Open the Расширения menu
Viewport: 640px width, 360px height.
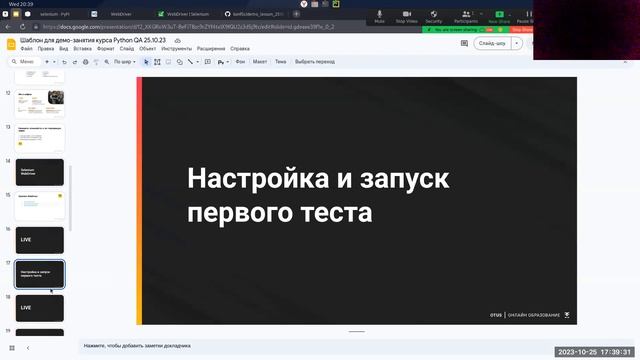[x=211, y=49]
